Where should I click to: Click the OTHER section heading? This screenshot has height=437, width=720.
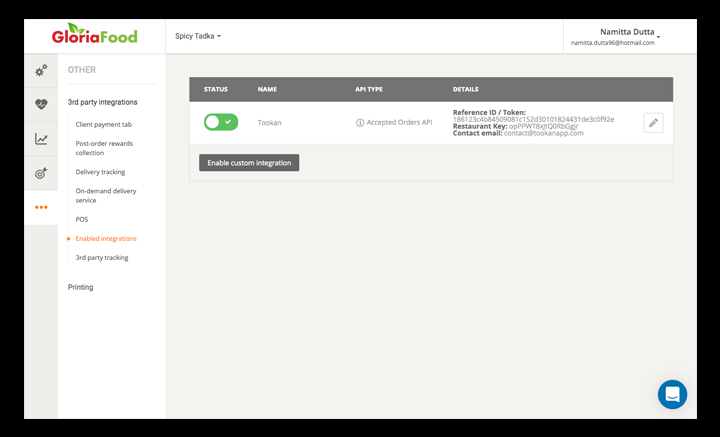point(82,70)
